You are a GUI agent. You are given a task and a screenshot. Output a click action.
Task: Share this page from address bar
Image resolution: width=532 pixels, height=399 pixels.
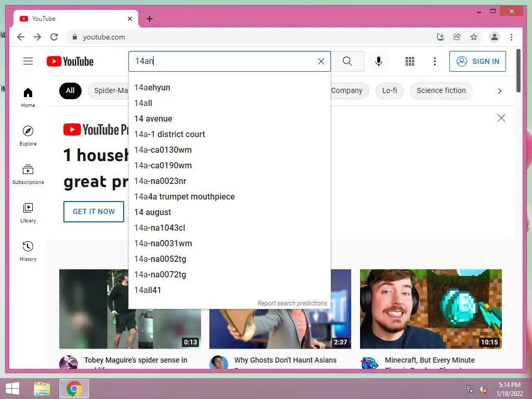click(x=457, y=37)
